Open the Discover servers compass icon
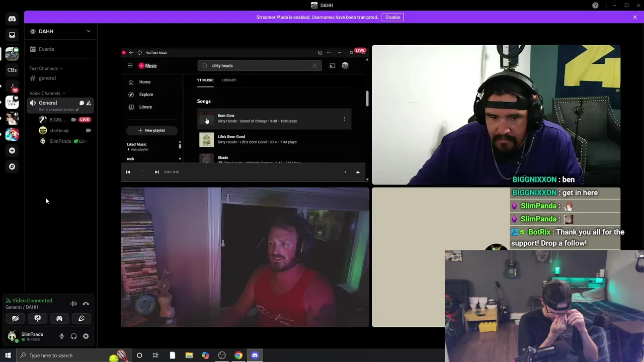This screenshot has width=644, height=362. click(x=12, y=166)
